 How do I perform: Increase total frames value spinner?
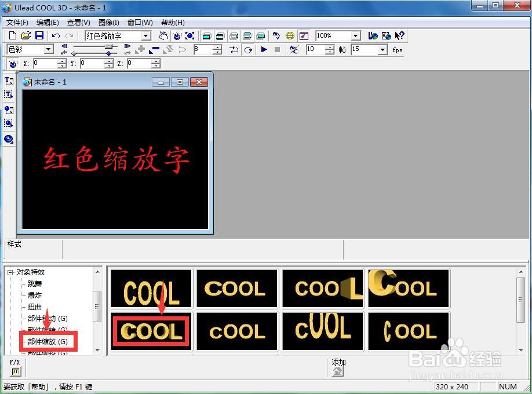pyautogui.click(x=330, y=47)
